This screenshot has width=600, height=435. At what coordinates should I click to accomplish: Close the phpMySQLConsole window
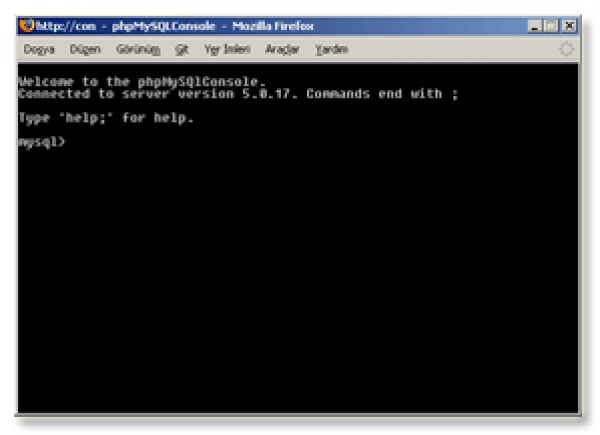(x=569, y=26)
